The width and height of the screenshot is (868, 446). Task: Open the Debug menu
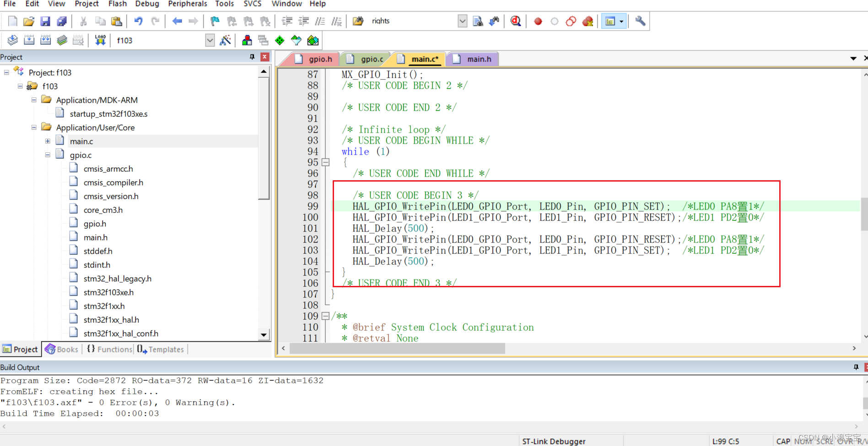coord(147,4)
